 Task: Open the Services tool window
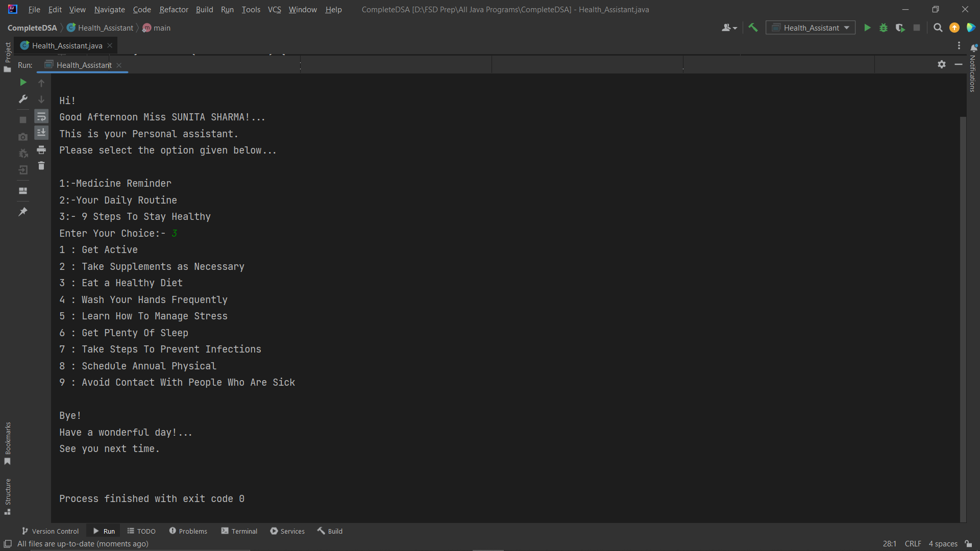[287, 531]
